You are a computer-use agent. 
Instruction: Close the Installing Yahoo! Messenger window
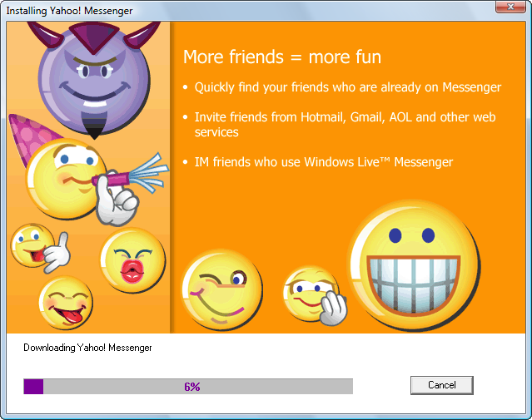[x=509, y=7]
